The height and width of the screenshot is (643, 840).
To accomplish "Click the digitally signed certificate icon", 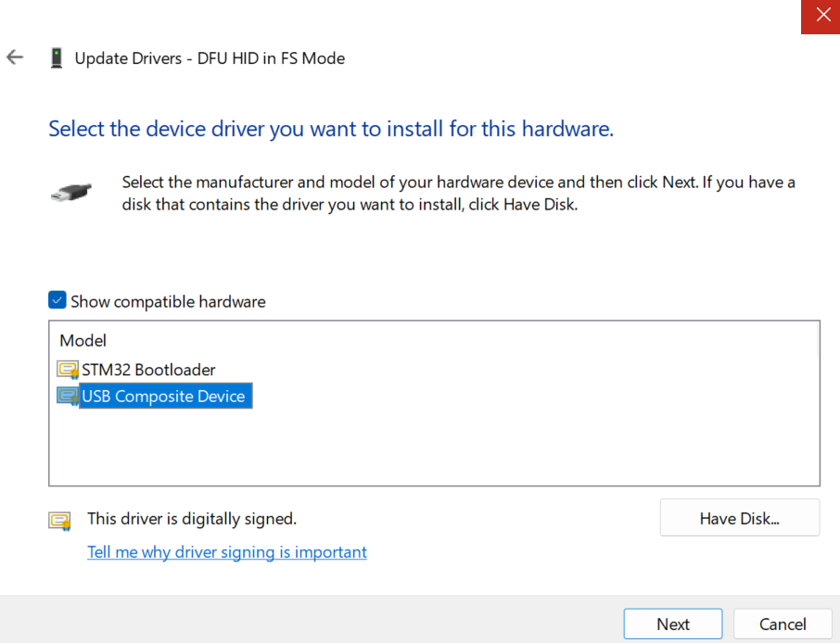I will (x=60, y=520).
